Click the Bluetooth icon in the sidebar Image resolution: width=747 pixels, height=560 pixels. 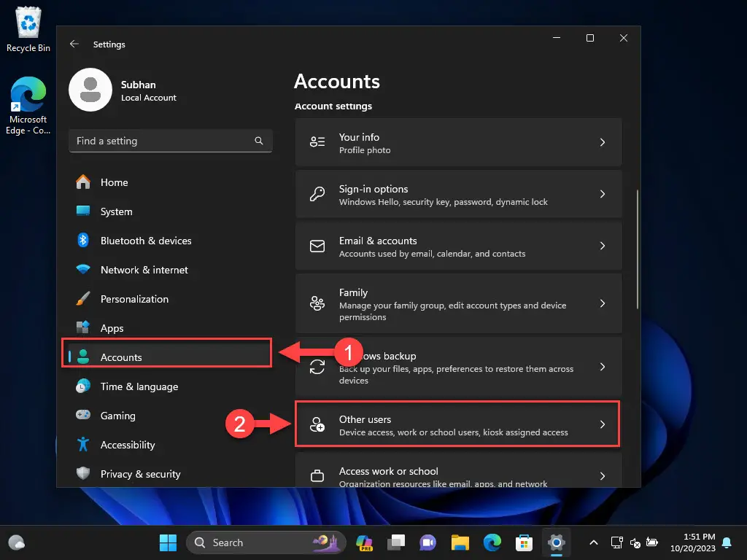coord(83,240)
